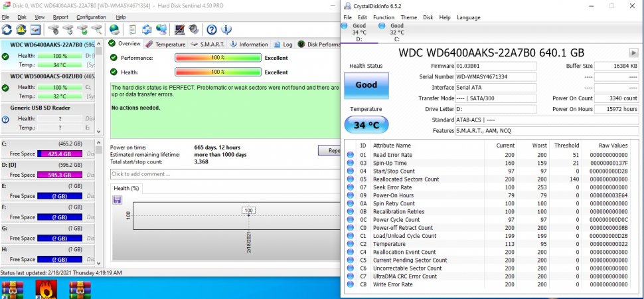The image size is (644, 299).
Task: Click the Performance 100 % gradient bar
Action: point(218,58)
